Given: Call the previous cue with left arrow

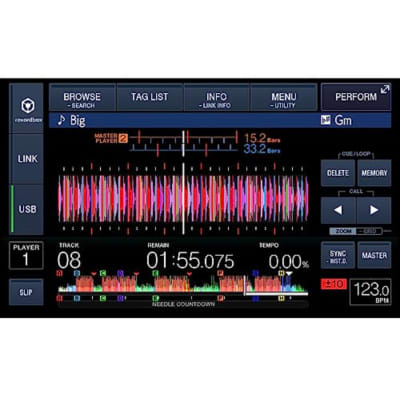Looking at the screenshot, I should (338, 210).
